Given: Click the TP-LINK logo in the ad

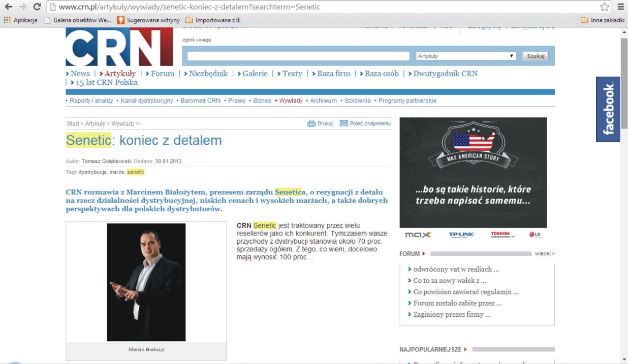Looking at the screenshot, I should click(461, 235).
